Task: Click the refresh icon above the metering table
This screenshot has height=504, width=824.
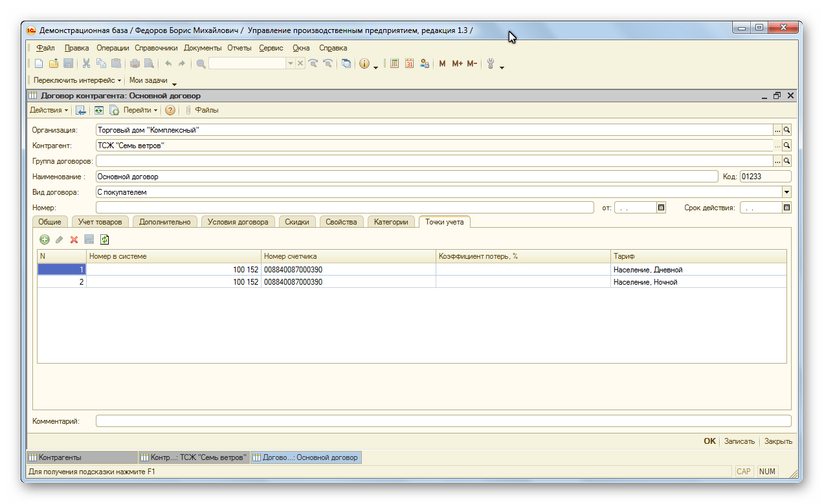Action: click(104, 239)
